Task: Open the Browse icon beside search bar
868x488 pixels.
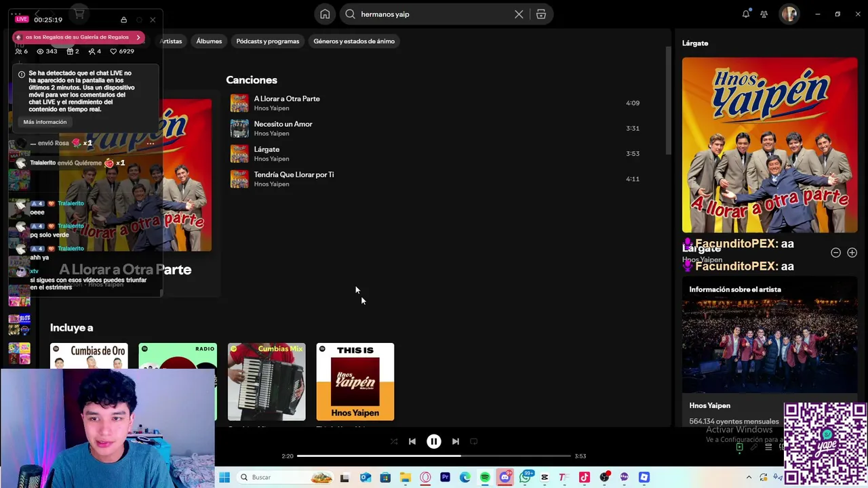Action: 541,14
